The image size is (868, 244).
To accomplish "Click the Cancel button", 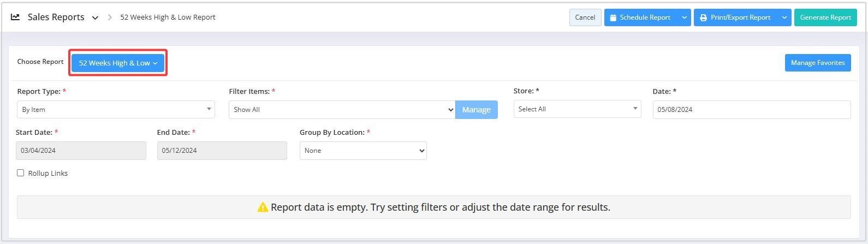I will [585, 17].
